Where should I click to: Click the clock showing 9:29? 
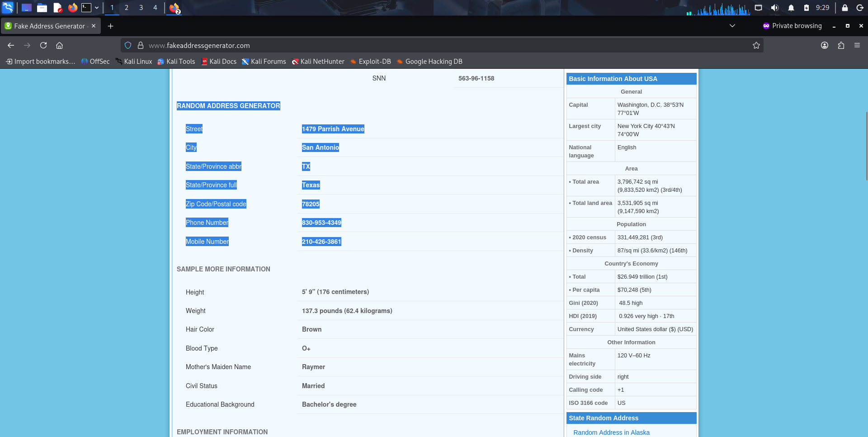point(823,8)
